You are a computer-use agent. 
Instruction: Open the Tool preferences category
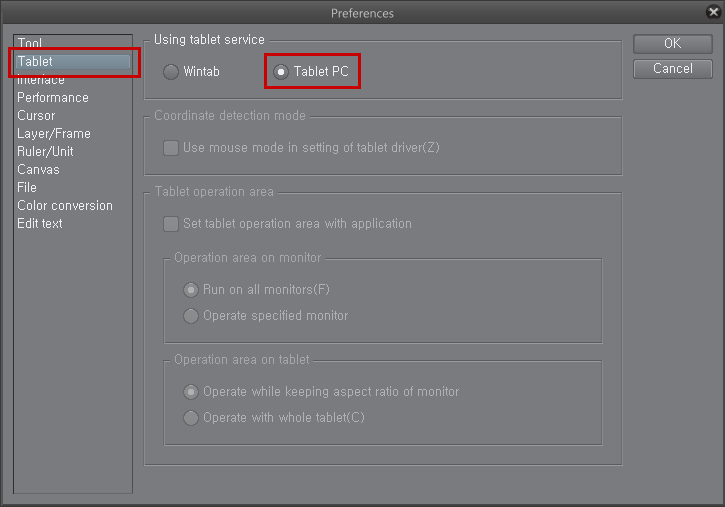pyautogui.click(x=30, y=44)
